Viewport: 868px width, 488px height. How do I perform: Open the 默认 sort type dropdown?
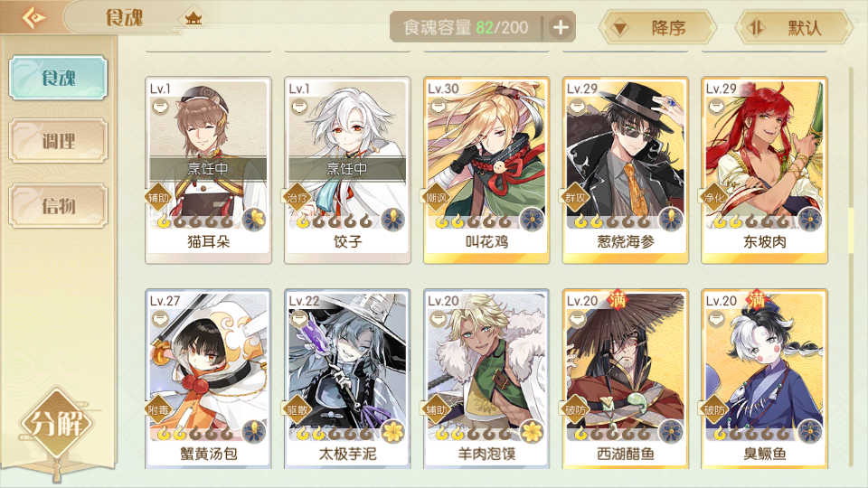point(795,27)
